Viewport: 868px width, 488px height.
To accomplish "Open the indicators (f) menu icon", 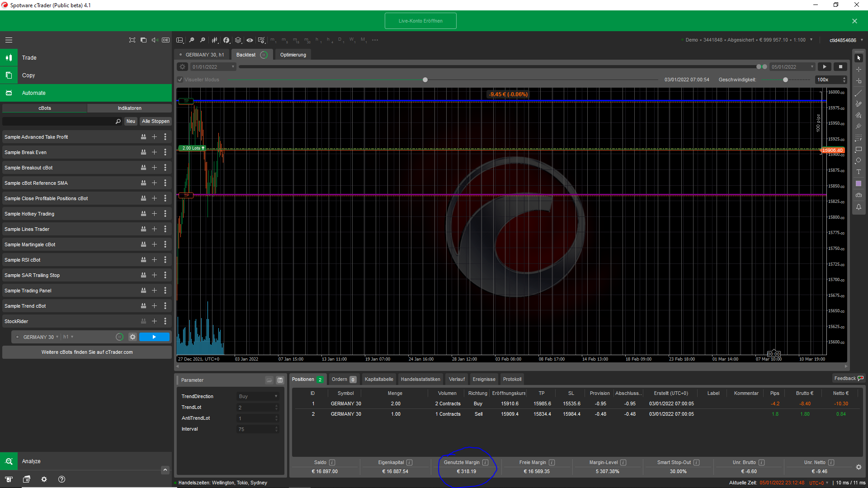I will (226, 40).
